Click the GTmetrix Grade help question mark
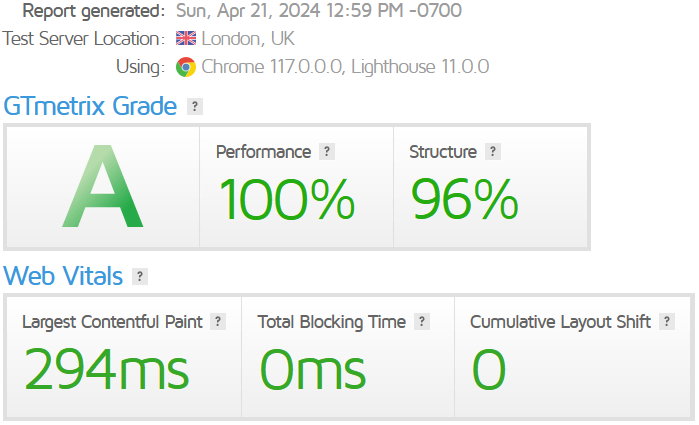The width and height of the screenshot is (699, 425). [195, 106]
